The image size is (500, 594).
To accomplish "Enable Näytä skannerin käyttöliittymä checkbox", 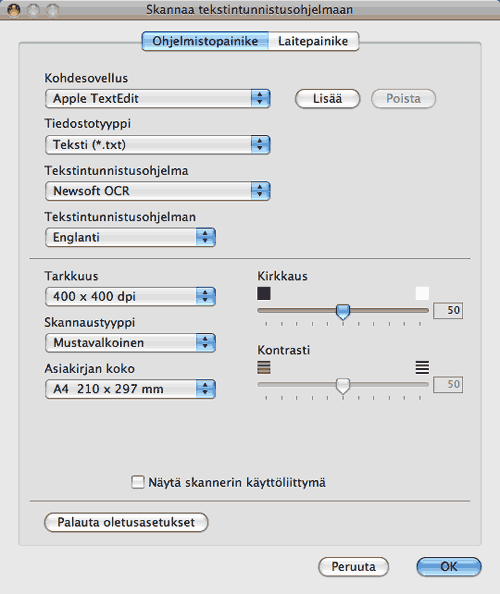I will (x=138, y=482).
